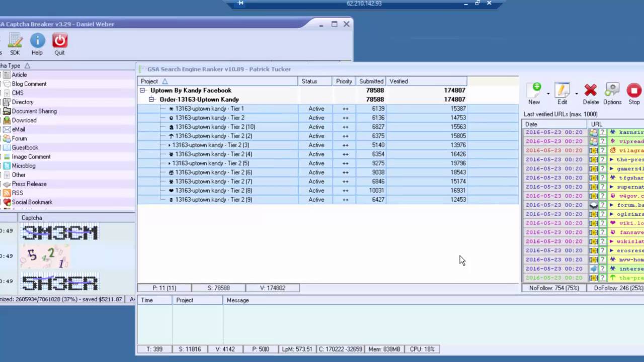Click the eMail envelope icon
644x362 pixels.
(x=7, y=129)
